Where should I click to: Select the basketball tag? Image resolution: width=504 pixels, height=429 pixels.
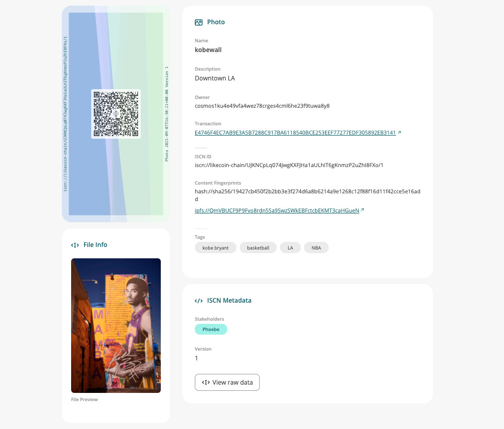tap(258, 247)
